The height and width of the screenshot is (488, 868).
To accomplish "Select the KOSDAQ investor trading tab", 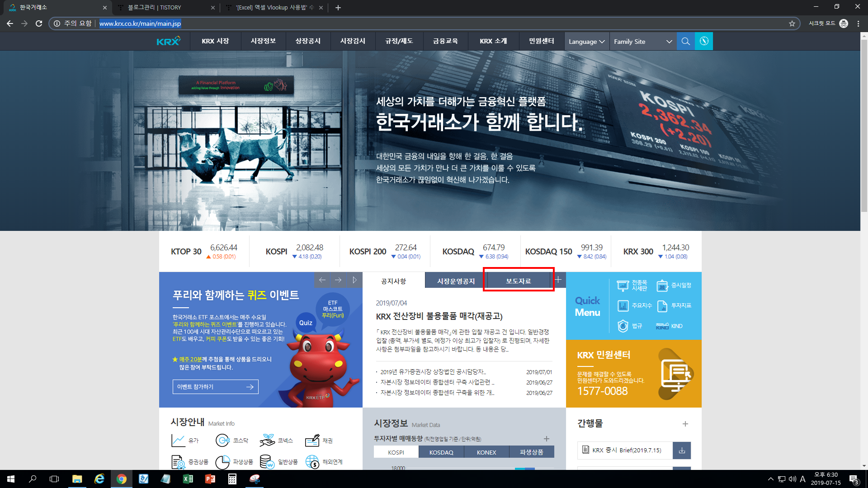I will pyautogui.click(x=441, y=452).
